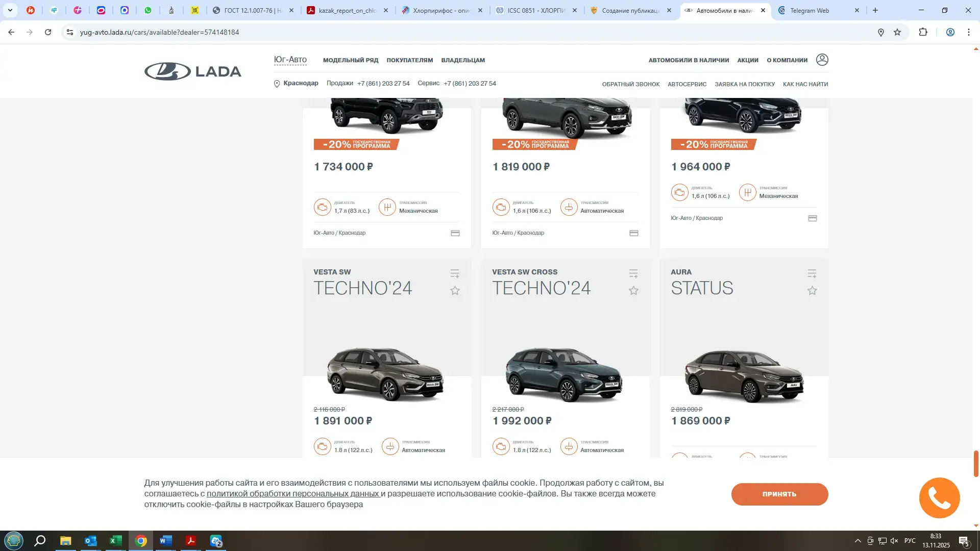Open the user account icon in site header
The height and width of the screenshot is (551, 980).
(822, 60)
